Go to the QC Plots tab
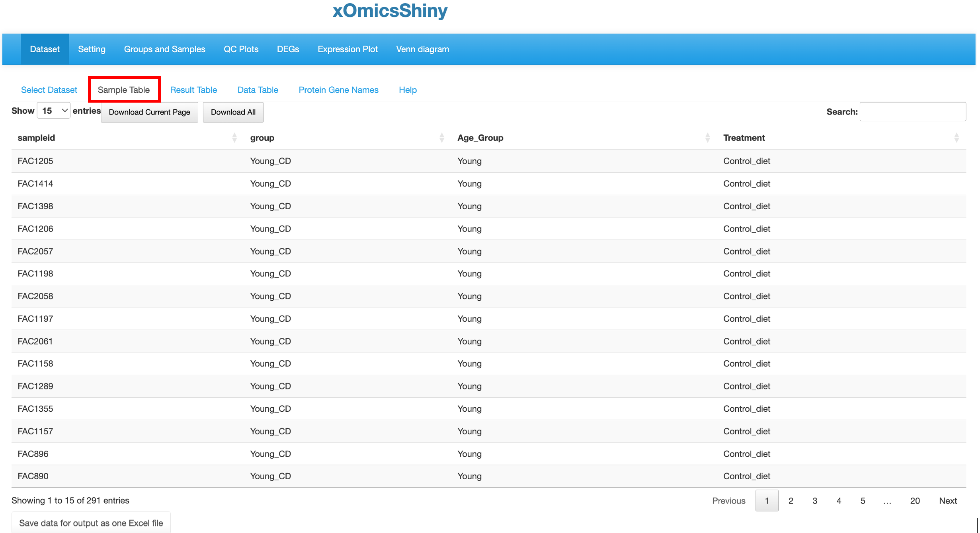Image resolution: width=980 pixels, height=533 pixels. (241, 49)
